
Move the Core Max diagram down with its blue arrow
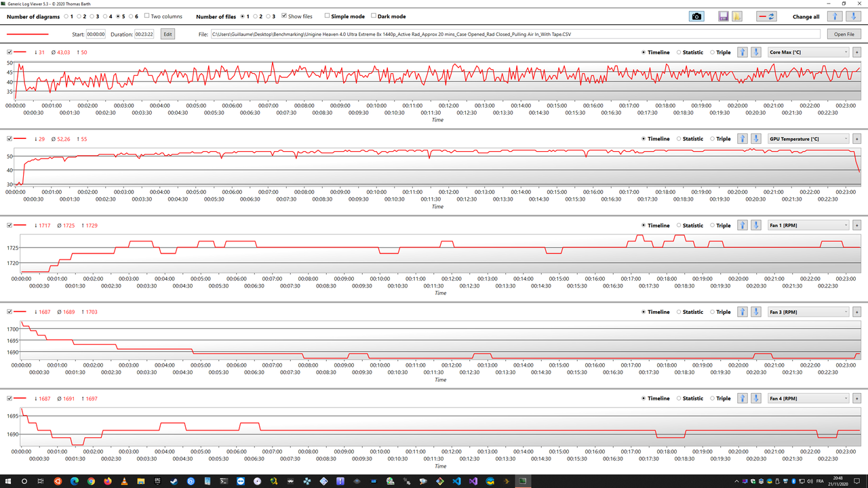(755, 52)
